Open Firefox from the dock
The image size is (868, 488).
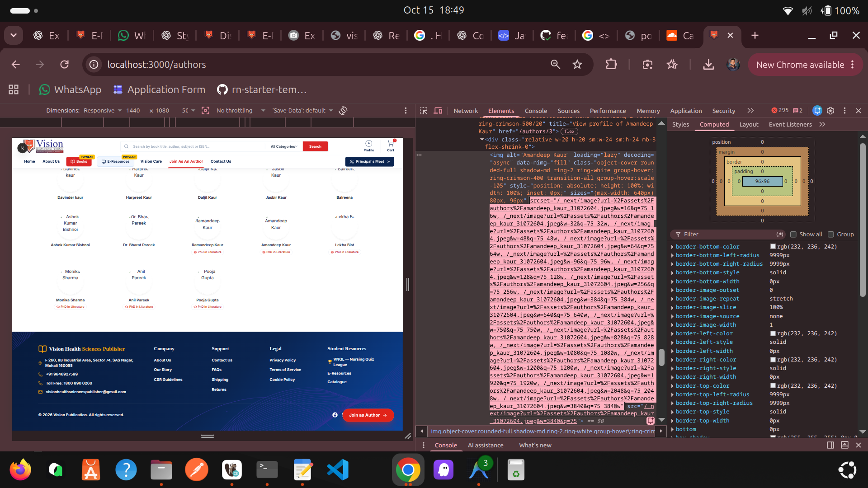pyautogui.click(x=20, y=470)
